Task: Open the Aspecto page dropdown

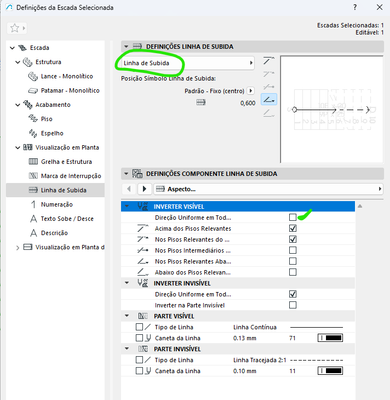Action: point(268,189)
